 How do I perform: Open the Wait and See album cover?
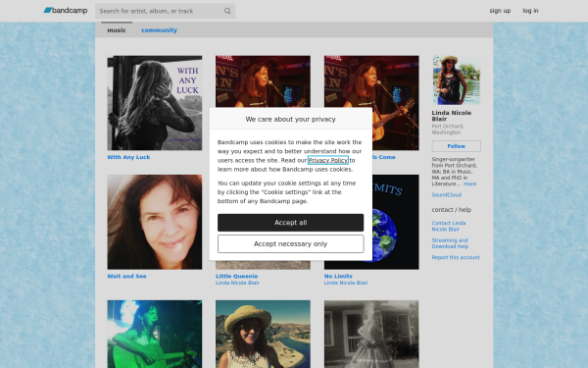tap(155, 222)
